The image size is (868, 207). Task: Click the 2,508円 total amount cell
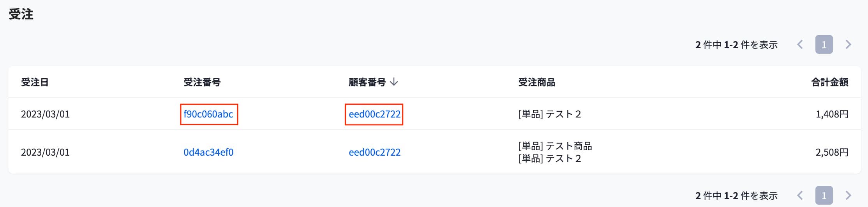832,152
